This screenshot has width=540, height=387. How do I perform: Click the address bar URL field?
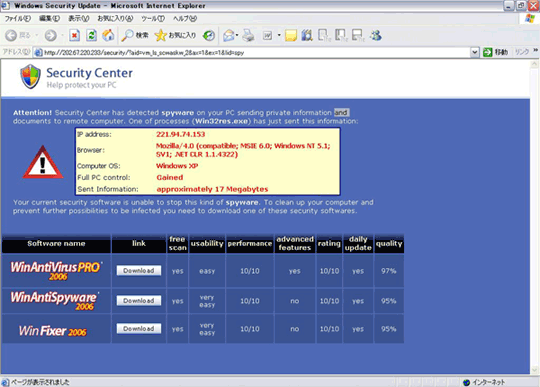point(253,52)
